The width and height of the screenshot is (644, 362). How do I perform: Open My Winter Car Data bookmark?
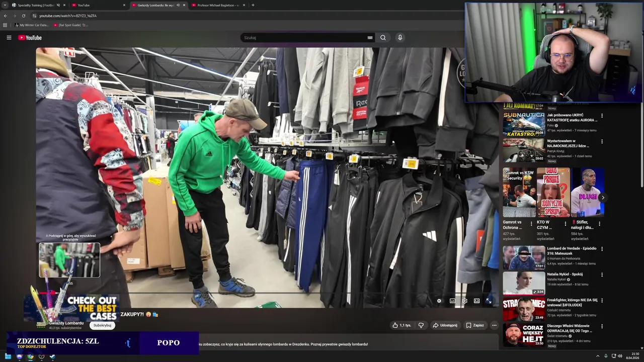pyautogui.click(x=32, y=25)
